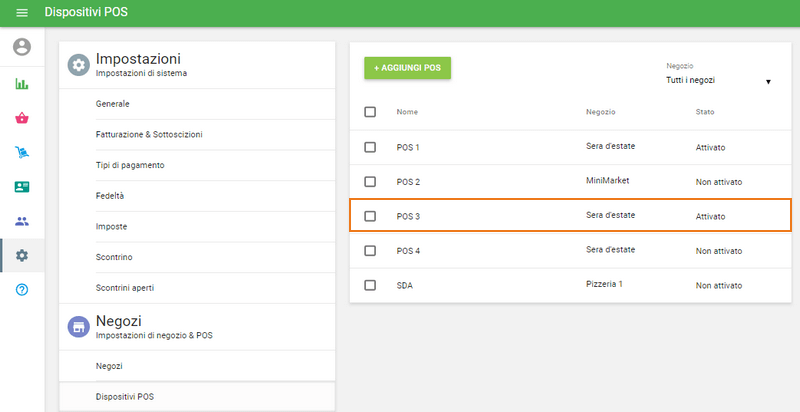Open the POS 2 device entry
Image resolution: width=800 pixels, height=412 pixels.
point(408,182)
